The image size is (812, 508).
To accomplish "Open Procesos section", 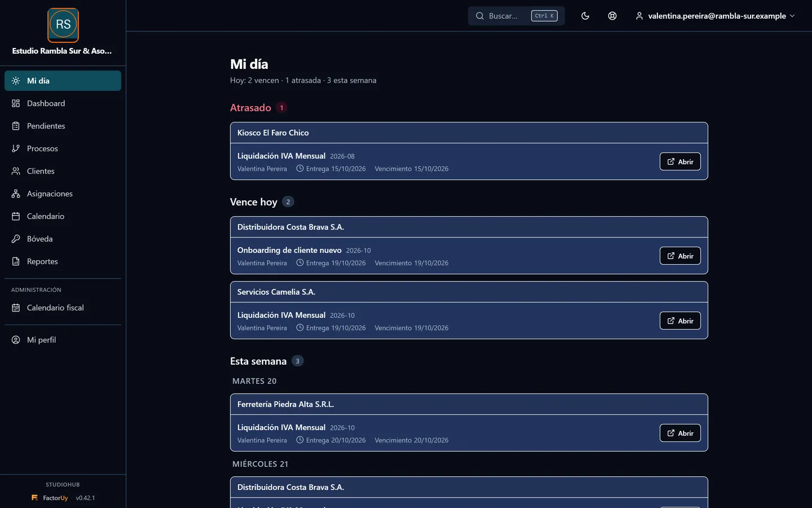I will (x=63, y=148).
